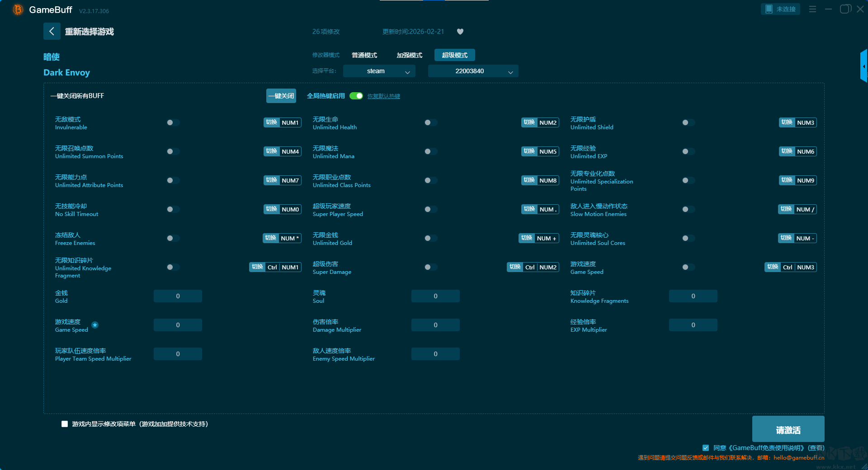The width and height of the screenshot is (868, 470).
Task: Check the in-game trainer menu checkbox
Action: [65, 424]
